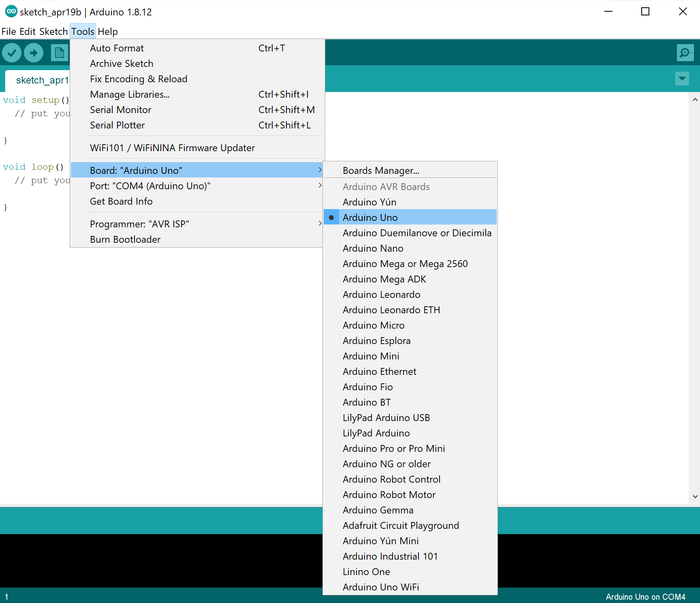This screenshot has height=603, width=700.
Task: Select Arduino Robot Control board
Action: pyautogui.click(x=410, y=479)
